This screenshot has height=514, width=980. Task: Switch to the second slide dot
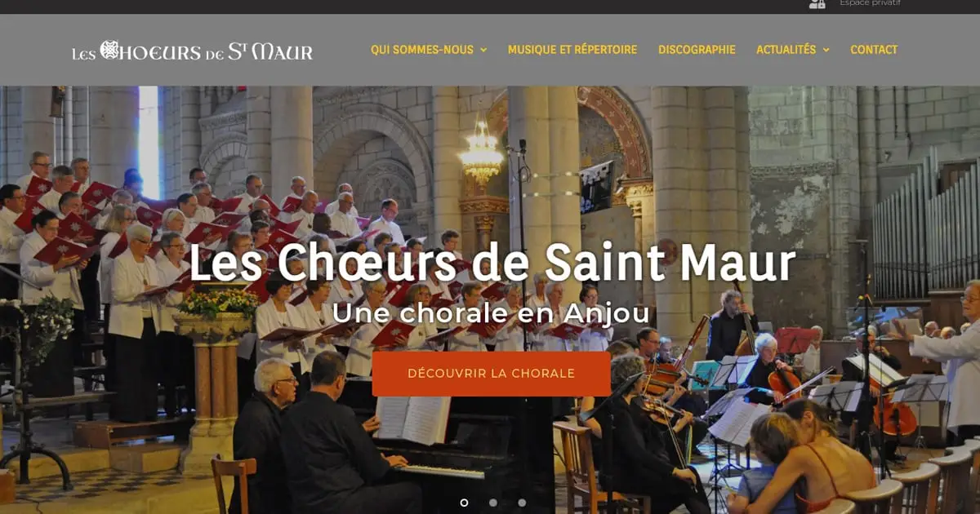tap(493, 503)
